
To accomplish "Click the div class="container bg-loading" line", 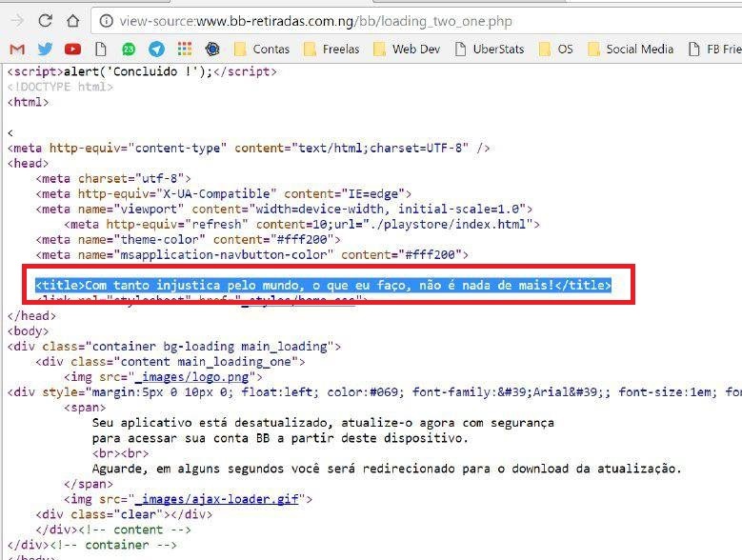I will tap(173, 347).
